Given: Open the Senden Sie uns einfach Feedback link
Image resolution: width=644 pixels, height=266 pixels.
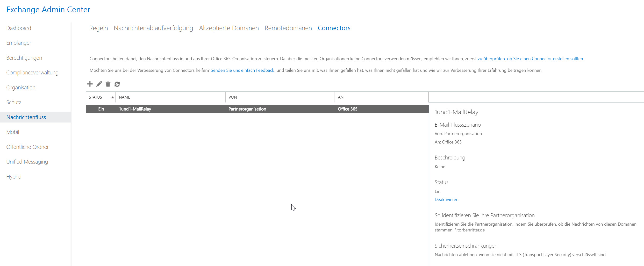Looking at the screenshot, I should point(242,70).
